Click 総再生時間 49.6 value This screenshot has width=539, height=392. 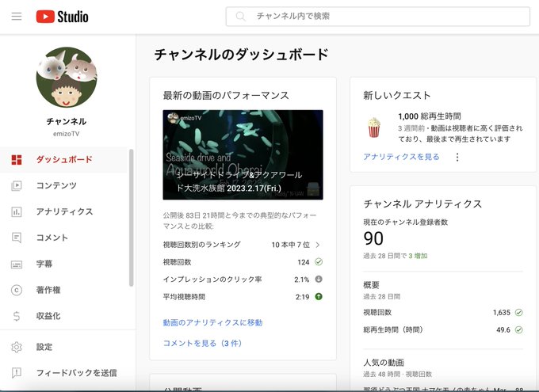pyautogui.click(x=503, y=329)
